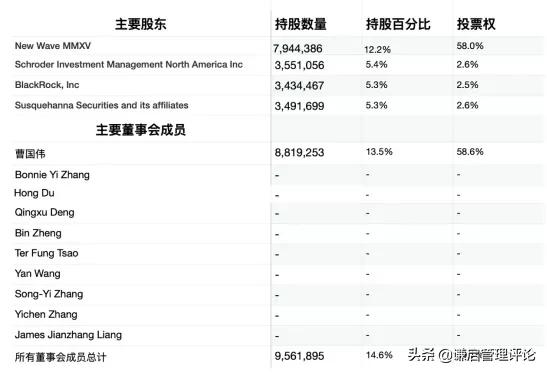Select the Bin Zheng name

tap(38, 233)
